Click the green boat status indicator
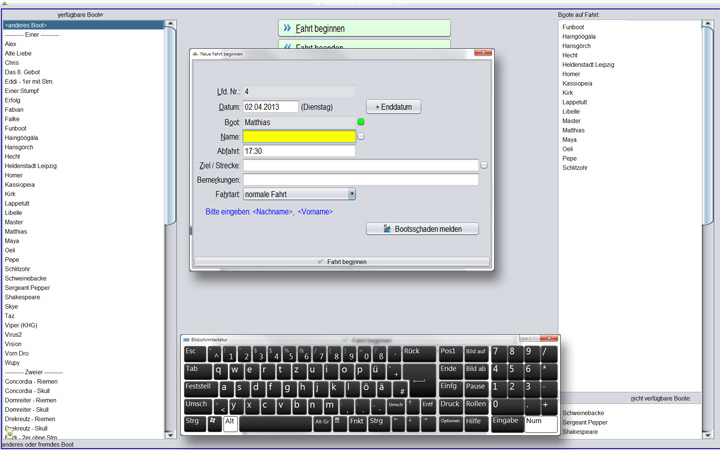 pyautogui.click(x=361, y=122)
